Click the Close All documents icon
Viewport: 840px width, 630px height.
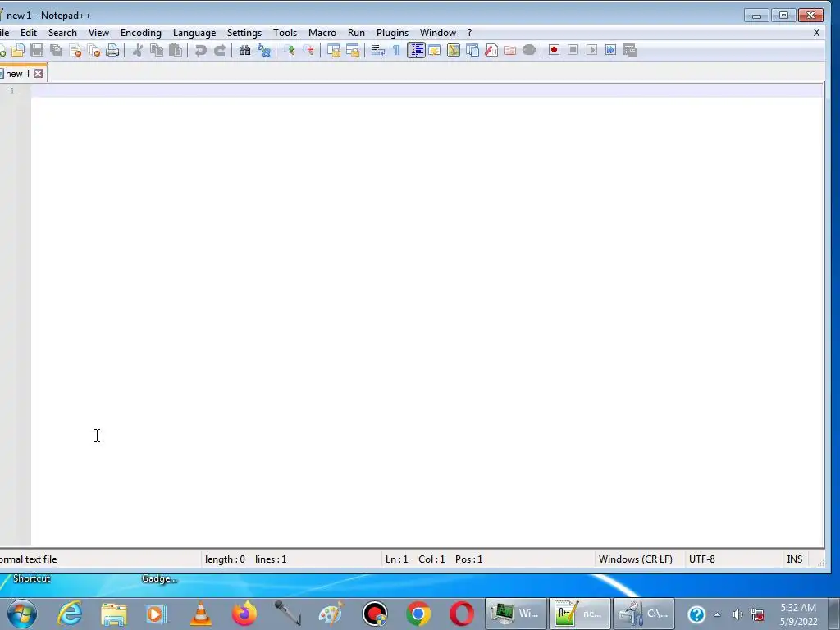(94, 50)
